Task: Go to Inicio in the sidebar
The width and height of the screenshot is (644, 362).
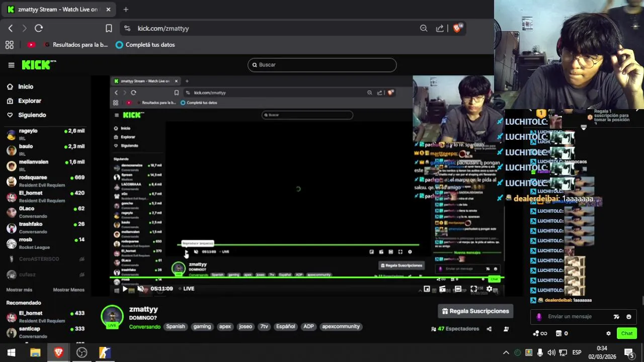Action: (26, 86)
